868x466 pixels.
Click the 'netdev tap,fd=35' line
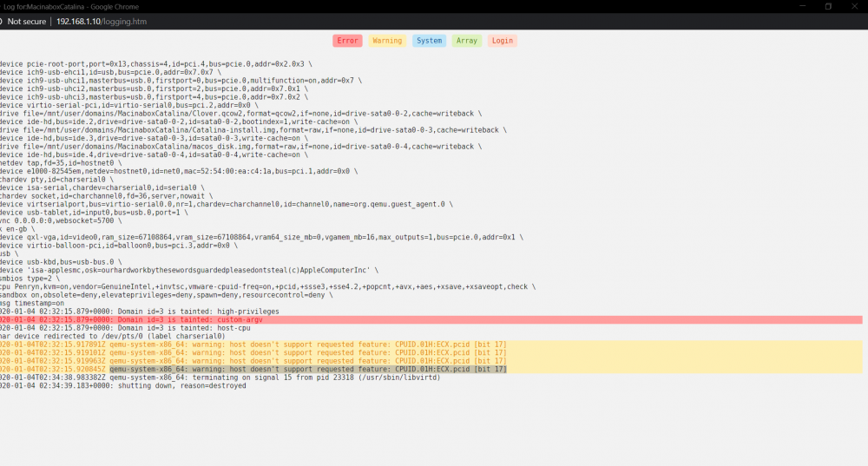tap(61, 163)
